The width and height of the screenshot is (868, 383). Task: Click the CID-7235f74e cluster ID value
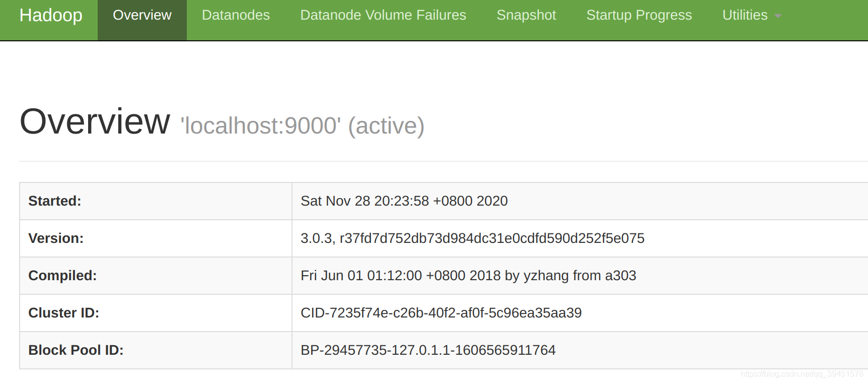coord(441,313)
